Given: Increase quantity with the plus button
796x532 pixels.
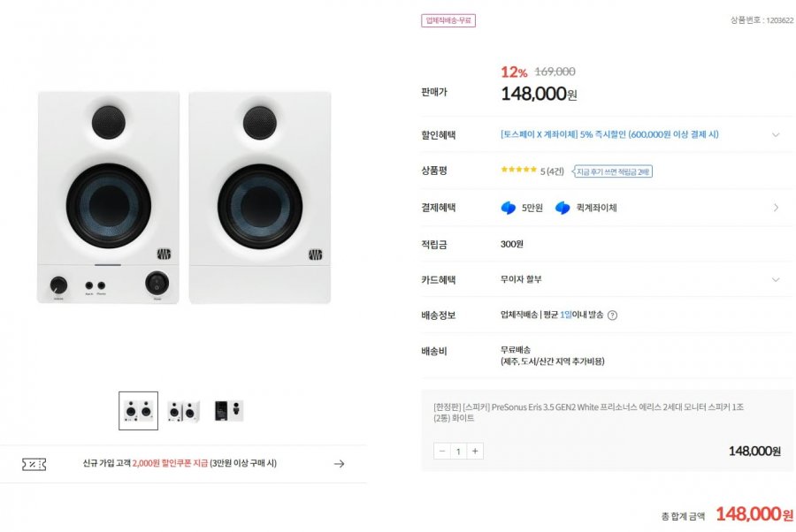Looking at the screenshot, I should click(x=475, y=451).
